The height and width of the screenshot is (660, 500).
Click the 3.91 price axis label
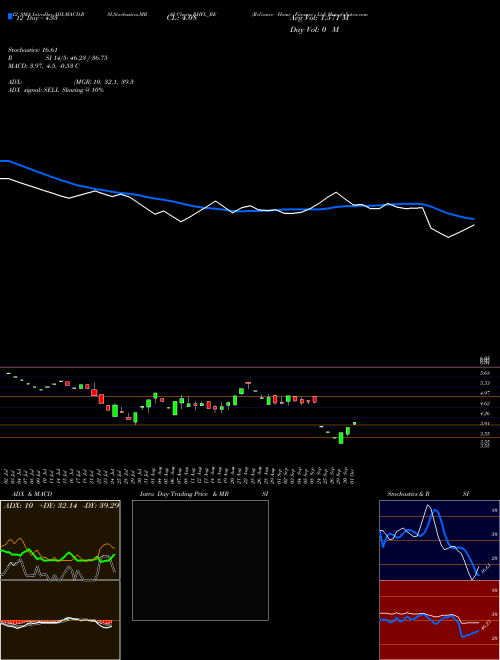(x=484, y=423)
